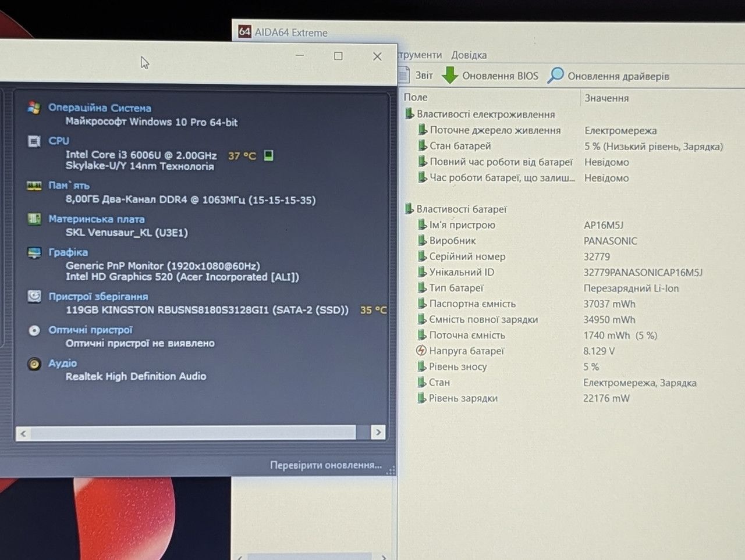The width and height of the screenshot is (745, 560).
Task: Open the Графіка section link
Action: point(68,252)
